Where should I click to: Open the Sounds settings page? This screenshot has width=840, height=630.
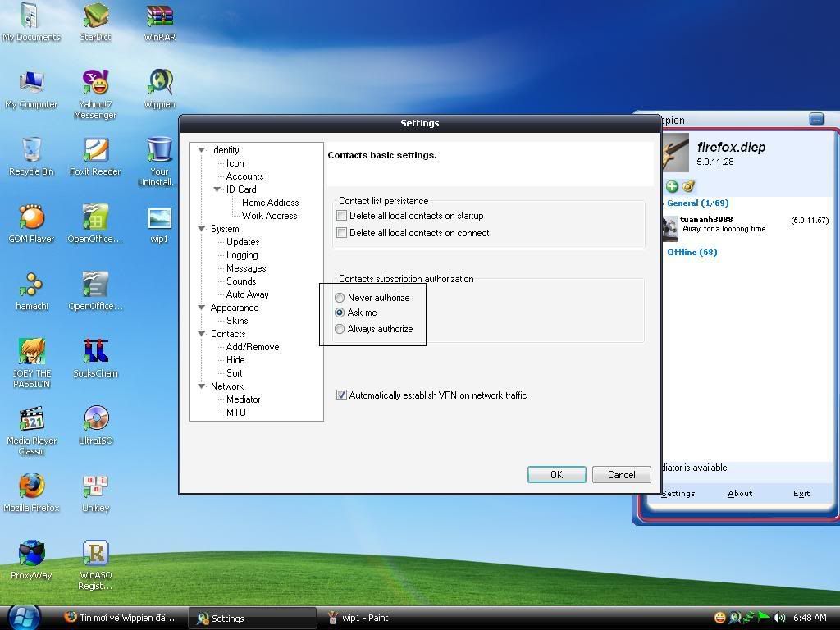pos(241,281)
